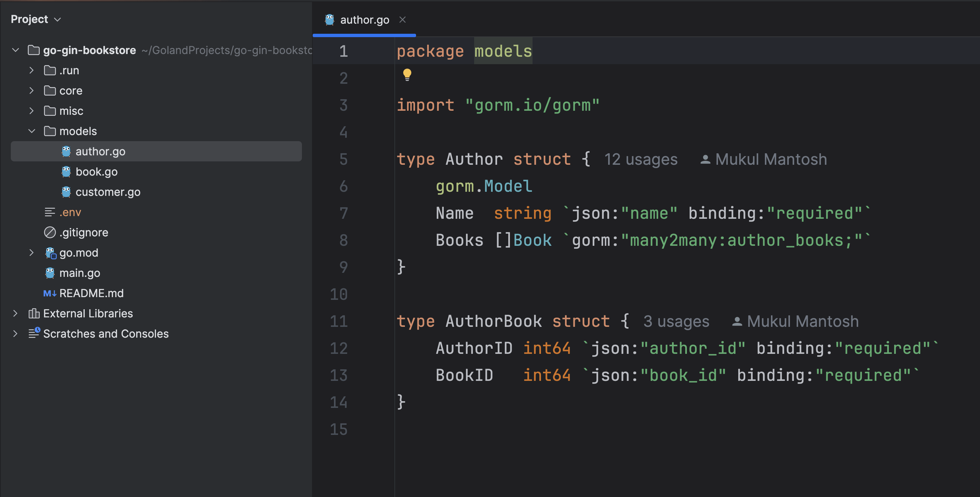Select the .env file in tree
Screen dimensions: 980x497
click(70, 212)
